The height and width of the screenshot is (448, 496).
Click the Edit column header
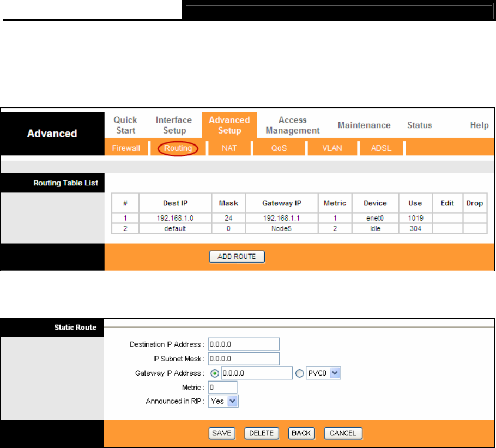click(447, 203)
